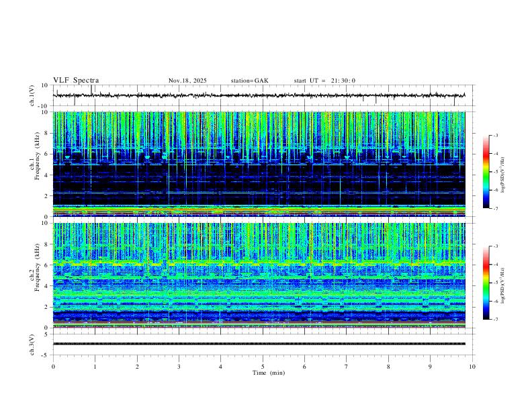
Task: Click the "7" tick on the time axis
Action: 347,367
